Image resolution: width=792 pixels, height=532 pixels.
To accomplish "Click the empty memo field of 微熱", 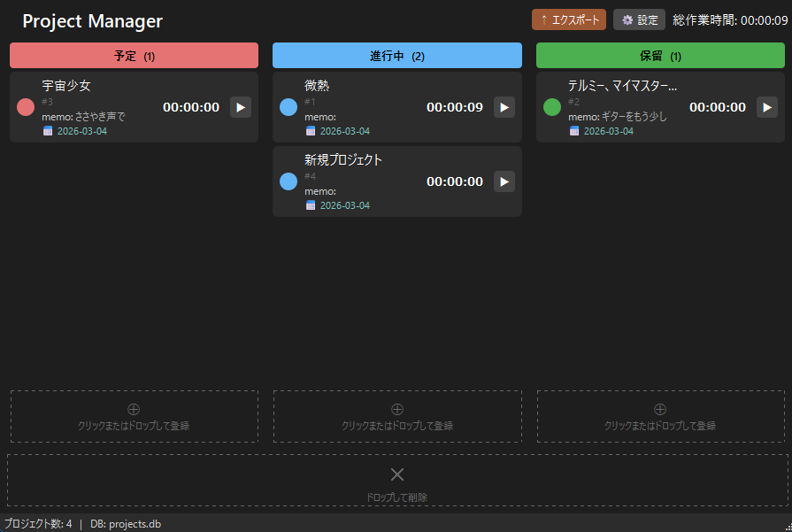I will (x=320, y=117).
